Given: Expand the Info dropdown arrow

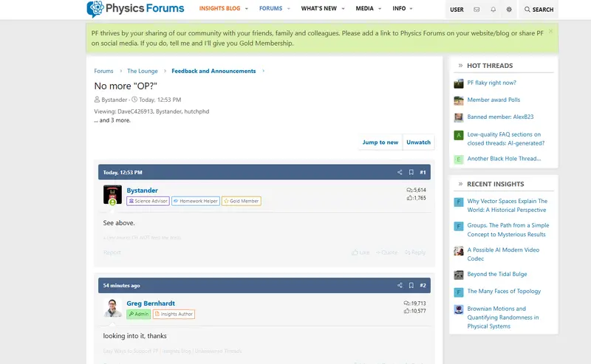Looking at the screenshot, I should (x=411, y=9).
